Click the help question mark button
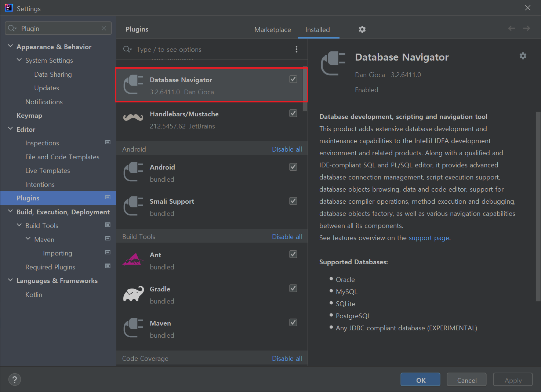The height and width of the screenshot is (392, 541). 15,380
